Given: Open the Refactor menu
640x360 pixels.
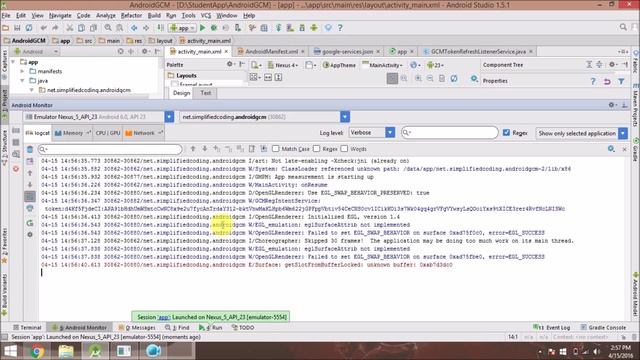Looking at the screenshot, I should 131,16.
